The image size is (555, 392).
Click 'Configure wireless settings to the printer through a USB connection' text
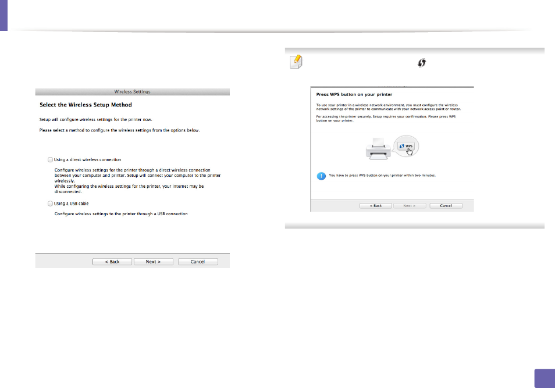pos(121,213)
